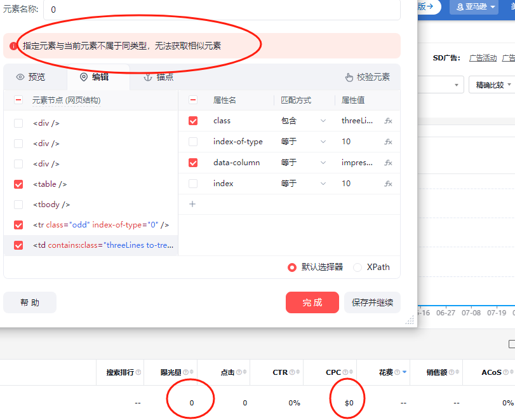This screenshot has height=420, width=515.
Task: Select the second <div /> node row
Action: coord(91,144)
